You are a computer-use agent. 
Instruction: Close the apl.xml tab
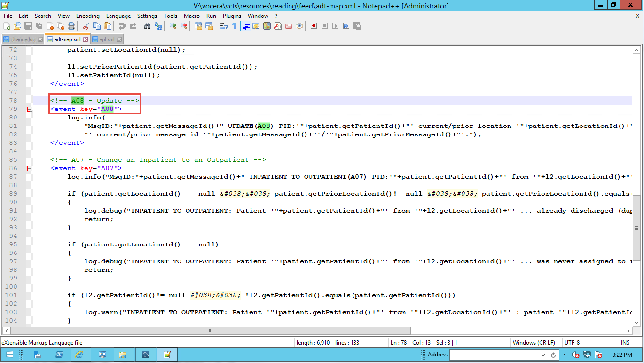pyautogui.click(x=119, y=39)
